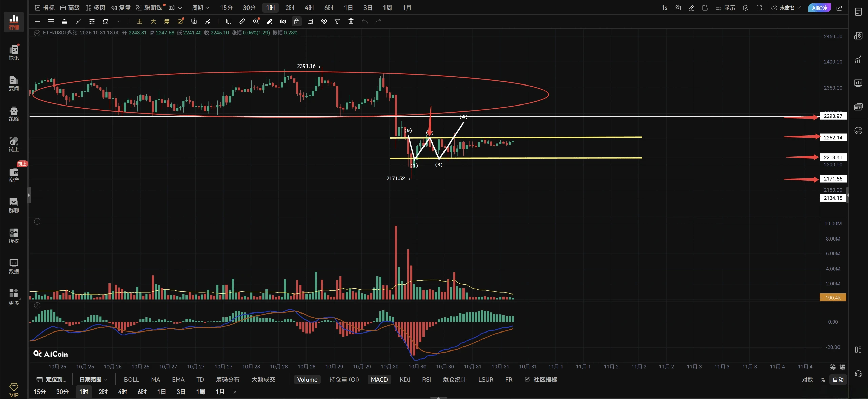The image size is (868, 399).
Task: Open more drawing tools ellipsis
Action: (x=118, y=21)
